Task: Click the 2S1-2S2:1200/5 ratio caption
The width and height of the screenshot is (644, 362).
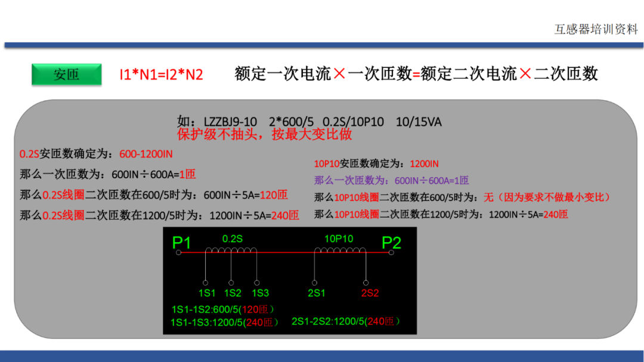Action: tap(346, 321)
